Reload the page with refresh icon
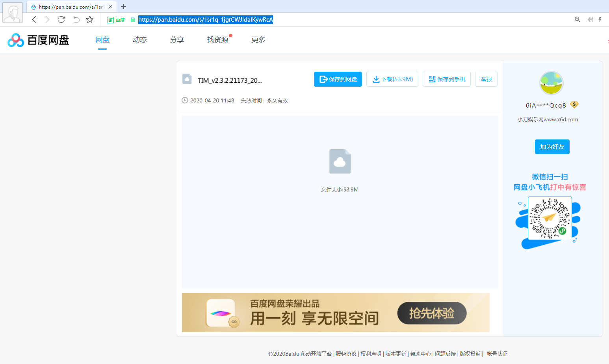The height and width of the screenshot is (364, 609). coord(61,19)
